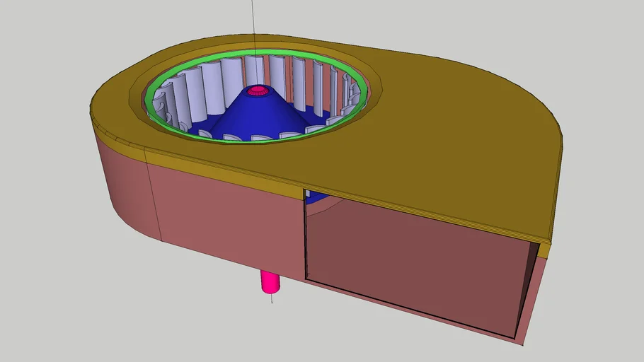
Task: Click the vertical axis line above the model
Action: click(x=253, y=21)
